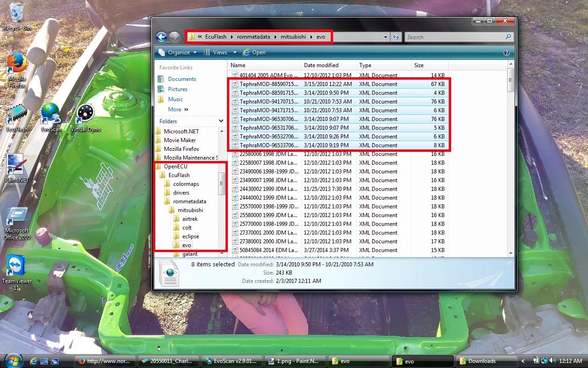Sort by the Name column header
The width and height of the screenshot is (588, 368).
tap(265, 65)
